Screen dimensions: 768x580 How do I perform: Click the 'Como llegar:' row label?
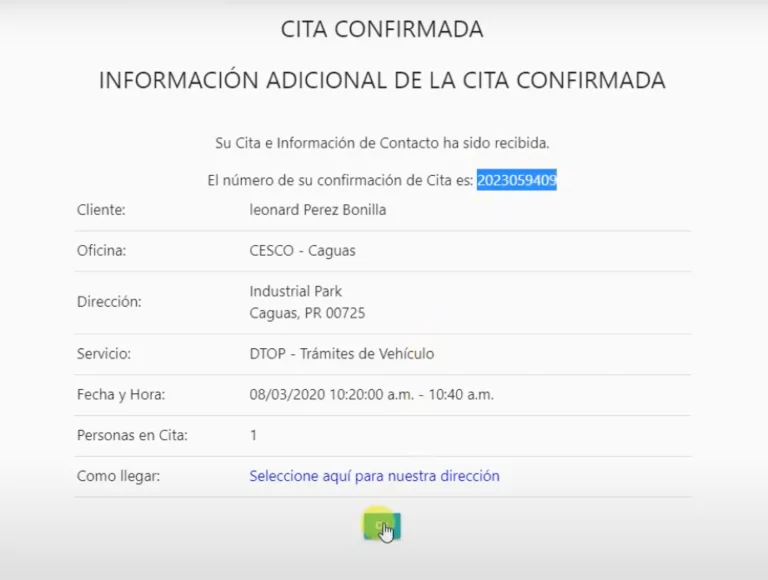[118, 476]
